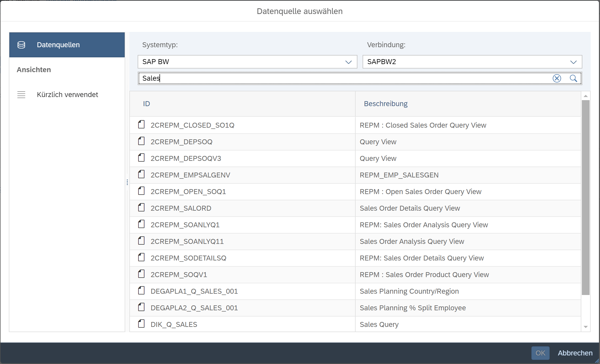Screen dimensions: 600x364
Task: Click the clear search field icon
Action: [557, 78]
